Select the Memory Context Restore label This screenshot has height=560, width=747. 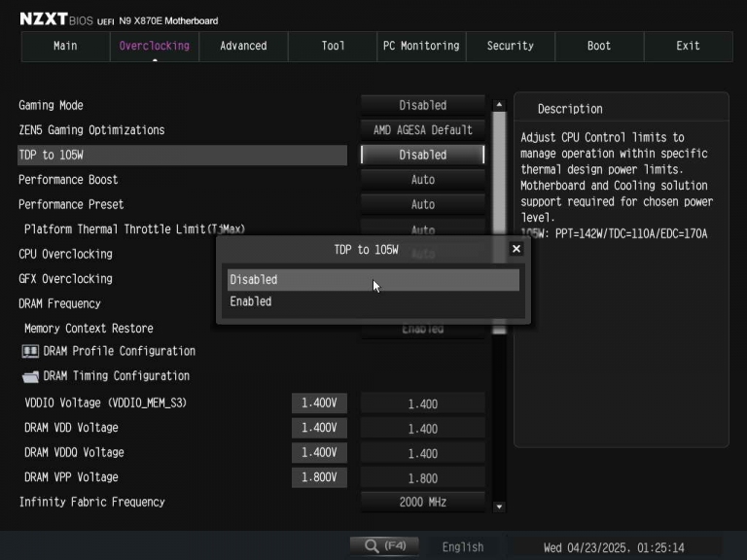tap(89, 328)
